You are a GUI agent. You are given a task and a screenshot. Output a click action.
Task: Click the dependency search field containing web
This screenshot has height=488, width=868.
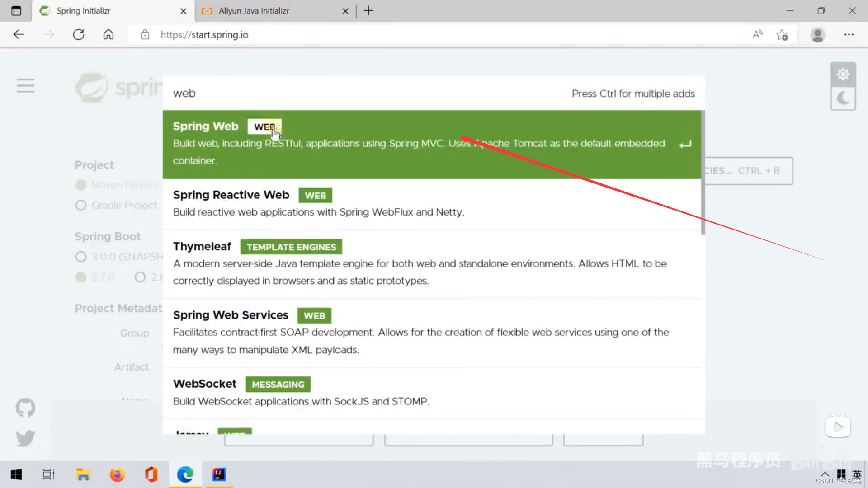tap(362, 93)
